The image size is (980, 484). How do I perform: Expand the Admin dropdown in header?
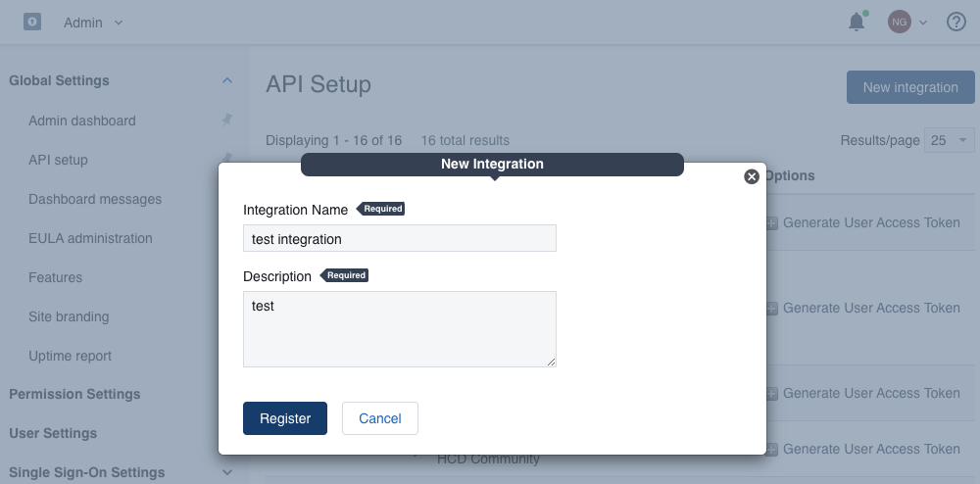(94, 23)
